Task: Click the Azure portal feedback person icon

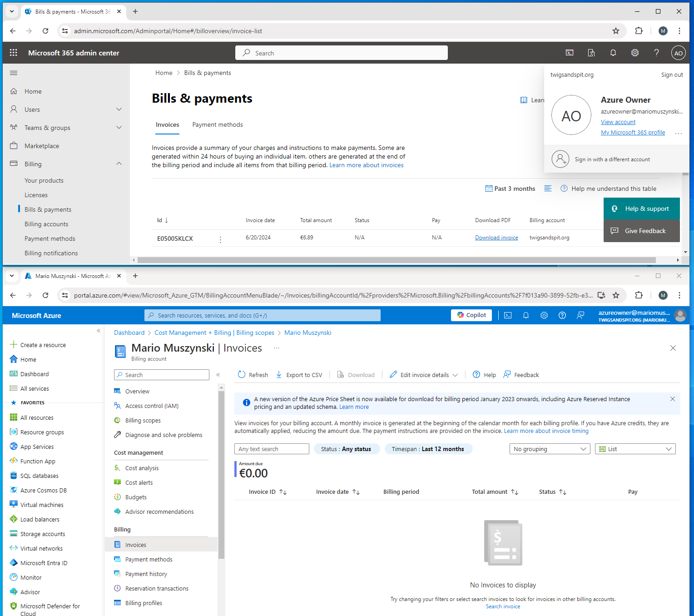Action: (580, 315)
